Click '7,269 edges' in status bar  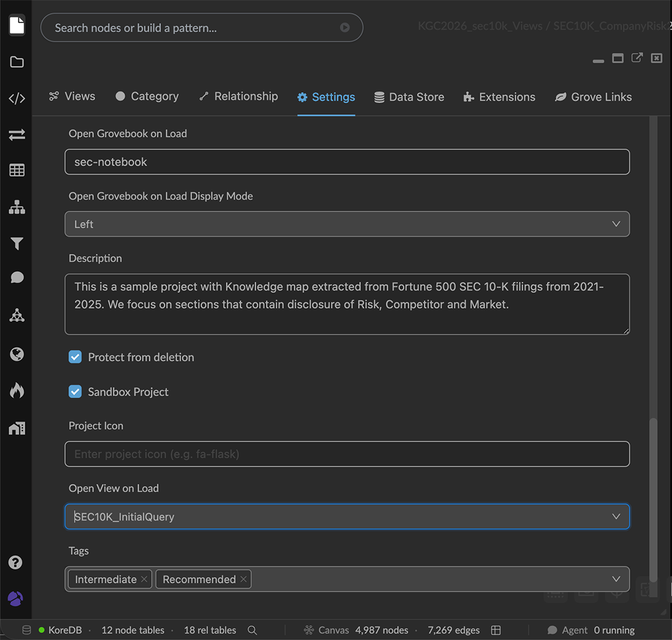tap(454, 629)
